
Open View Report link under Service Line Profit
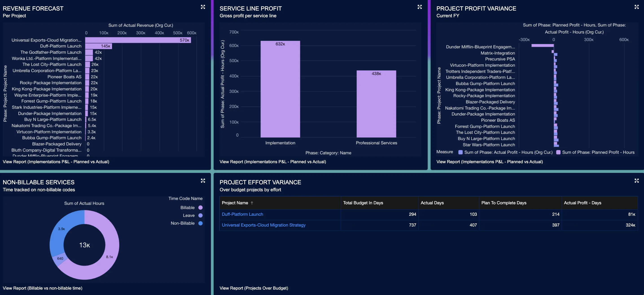pyautogui.click(x=273, y=162)
